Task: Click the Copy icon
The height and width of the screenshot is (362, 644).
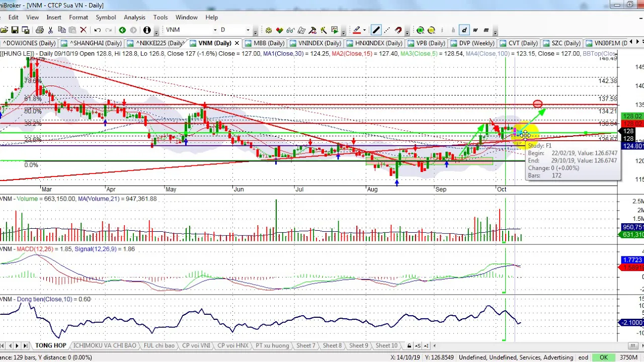Action: click(61, 30)
